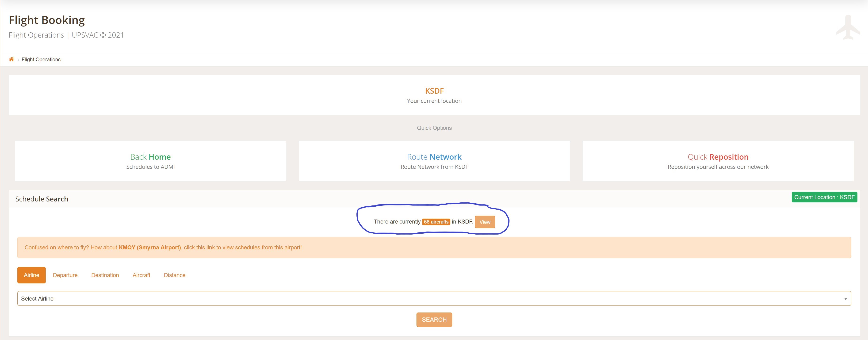The image size is (868, 340).
Task: Open the Route Network card
Action: tap(434, 161)
